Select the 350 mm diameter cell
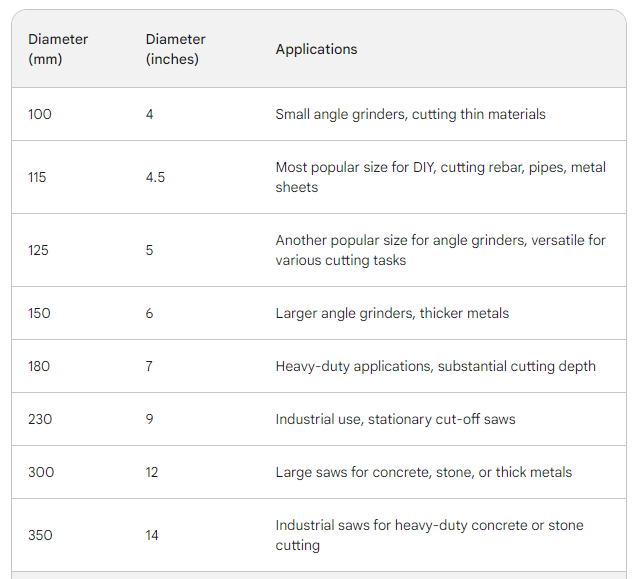This screenshot has height=579, width=632. pos(40,535)
